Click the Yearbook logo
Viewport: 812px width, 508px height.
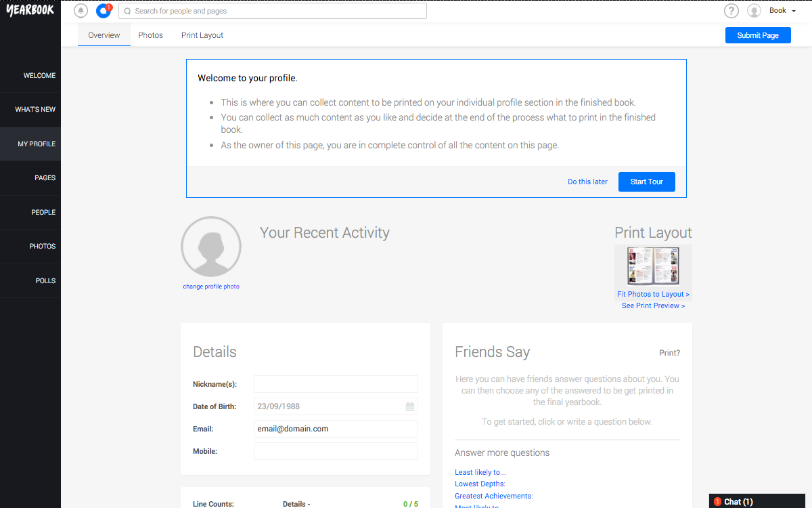(30, 10)
